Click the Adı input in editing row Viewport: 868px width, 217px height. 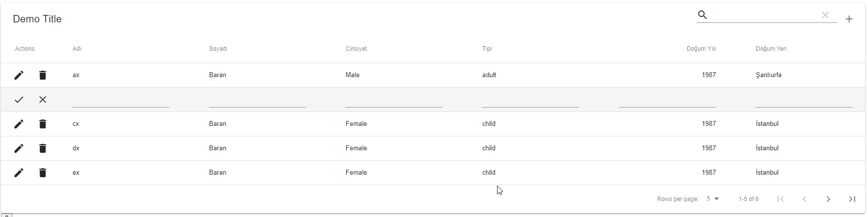121,100
